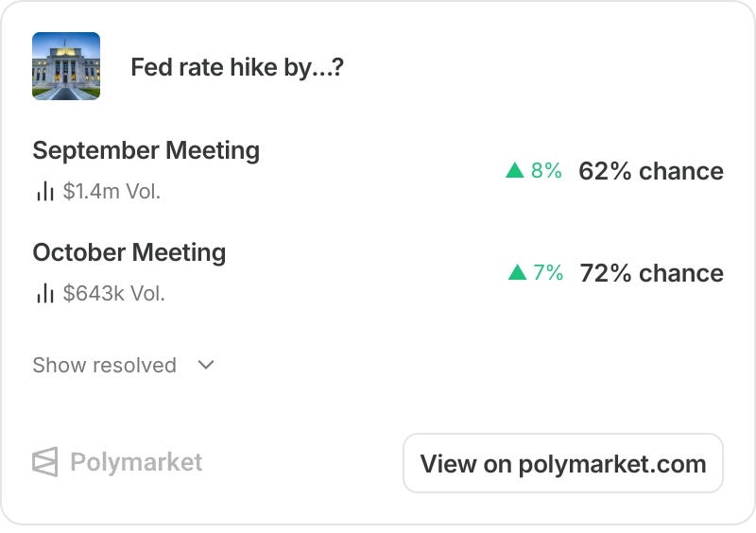Click green up triangle next to 8%
The width and height of the screenshot is (756, 533).
[515, 170]
